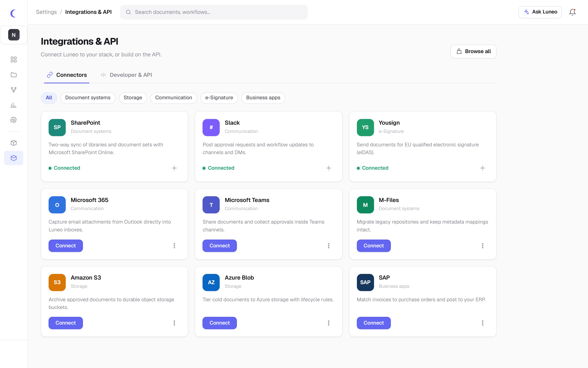
Task: Click the Microsoft Teams T logo tile
Action: (211, 205)
